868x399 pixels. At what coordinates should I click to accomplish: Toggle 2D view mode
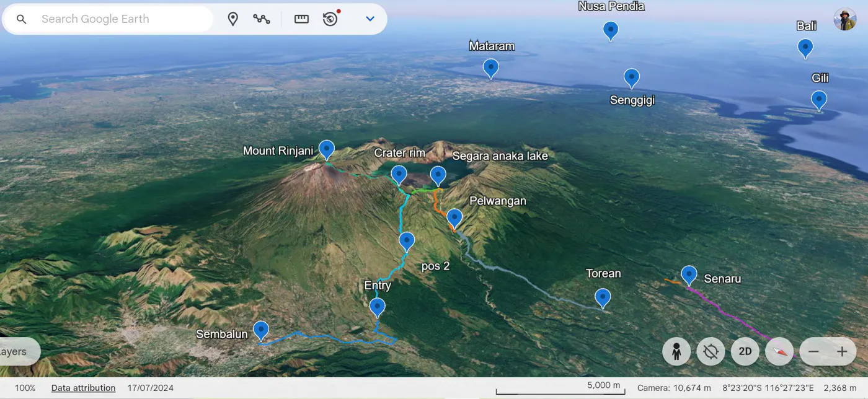coord(745,351)
